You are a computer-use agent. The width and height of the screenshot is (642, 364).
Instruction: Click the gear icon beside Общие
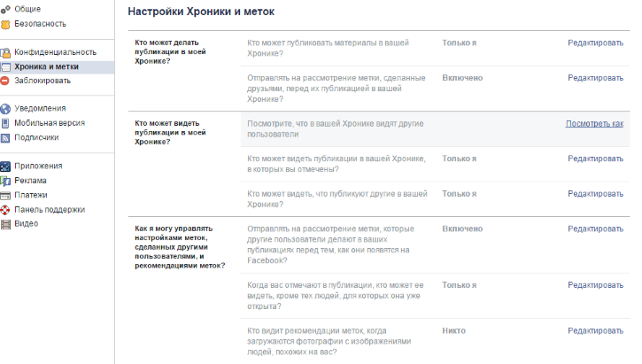tap(6, 8)
